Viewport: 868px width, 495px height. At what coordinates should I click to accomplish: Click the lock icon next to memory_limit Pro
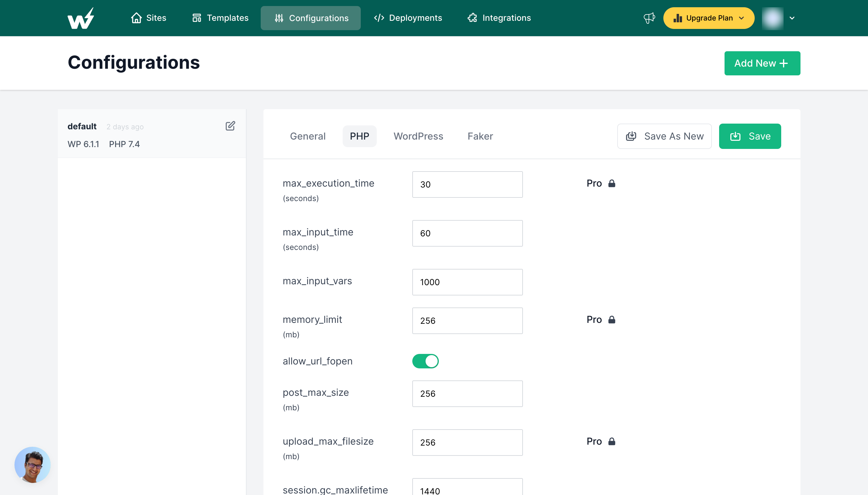612,320
